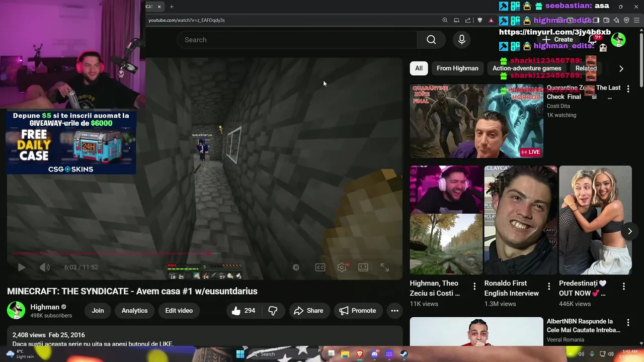The image size is (644, 362).
Task: Open the weather widget Light rain
Action: [x=20, y=354]
